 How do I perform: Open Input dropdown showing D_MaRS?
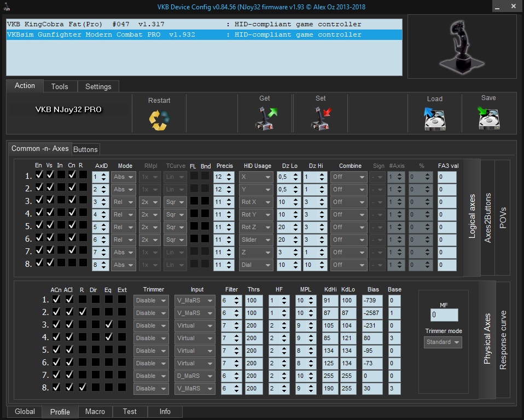[195, 376]
